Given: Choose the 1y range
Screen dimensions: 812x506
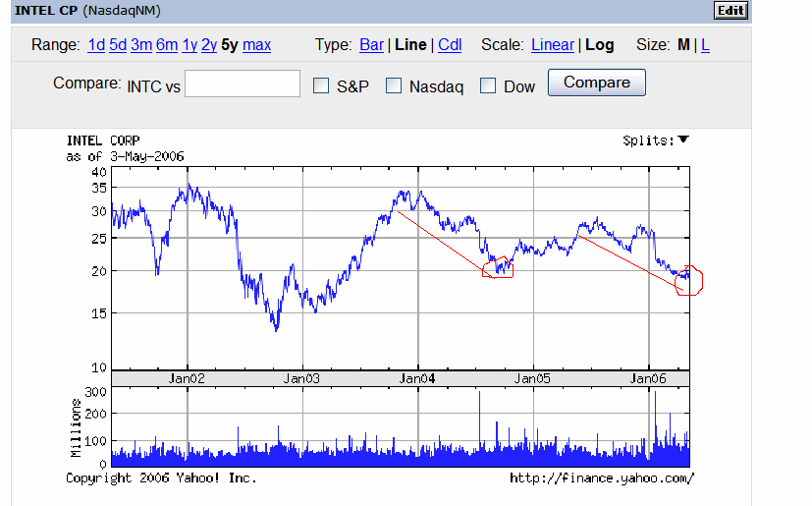Looking at the screenshot, I should 189,45.
